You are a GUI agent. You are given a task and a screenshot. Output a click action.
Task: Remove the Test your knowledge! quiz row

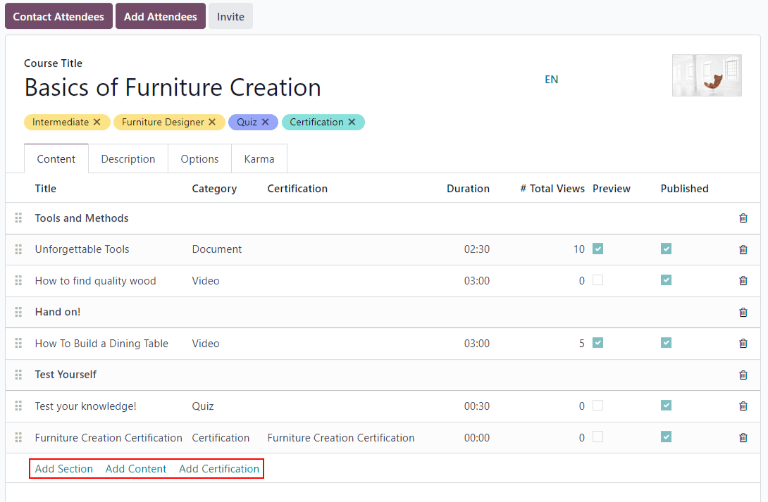click(742, 406)
